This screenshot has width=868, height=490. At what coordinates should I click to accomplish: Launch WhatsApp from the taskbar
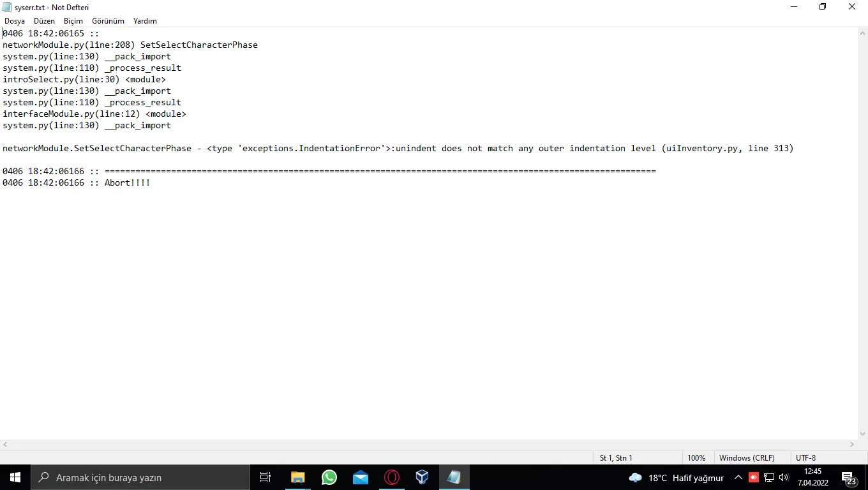click(x=329, y=477)
